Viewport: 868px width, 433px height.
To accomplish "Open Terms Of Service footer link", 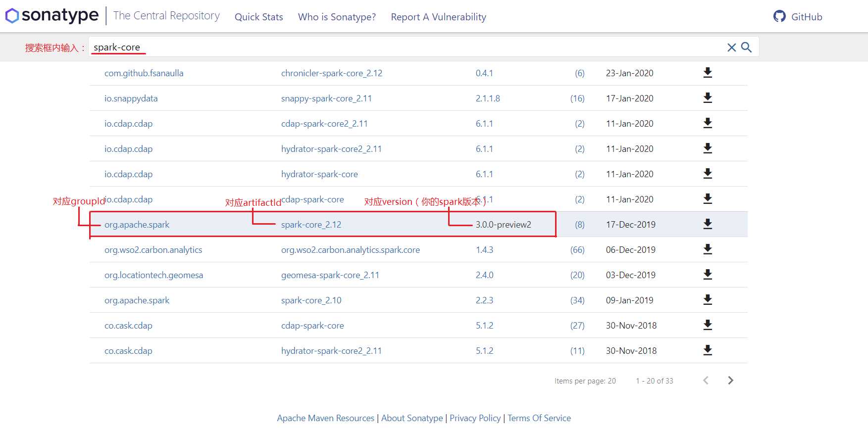I will (539, 418).
